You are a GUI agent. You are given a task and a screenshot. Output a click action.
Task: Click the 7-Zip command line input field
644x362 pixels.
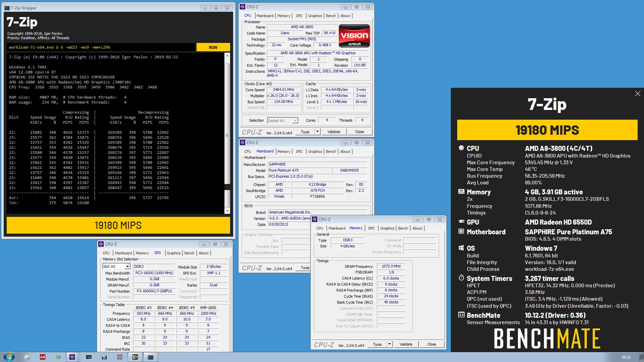point(101,47)
